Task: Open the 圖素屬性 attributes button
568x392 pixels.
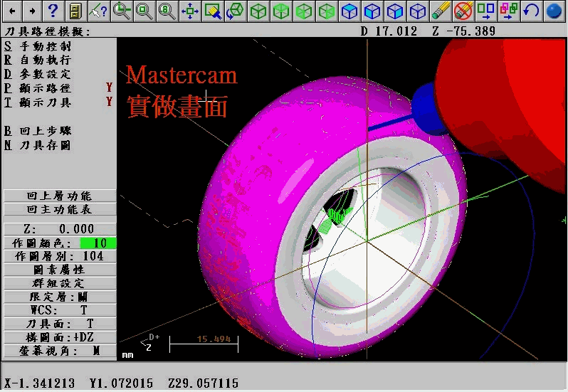Action: 60,270
